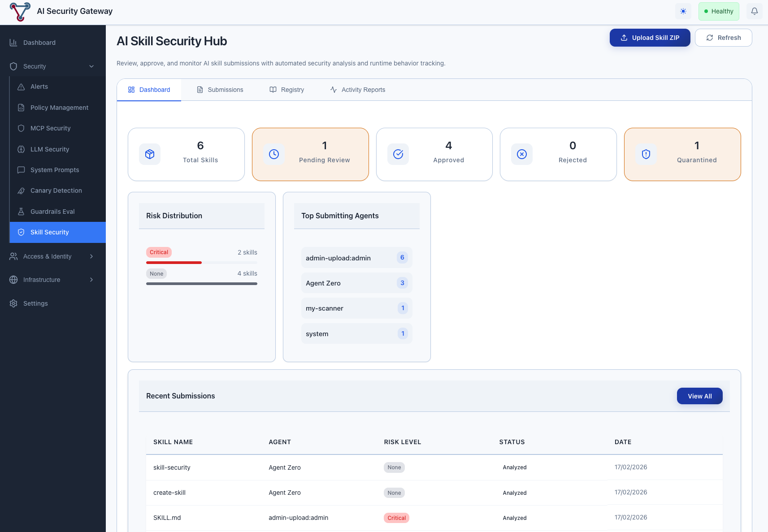
Task: Click the Approved checkmark icon
Action: click(x=398, y=154)
